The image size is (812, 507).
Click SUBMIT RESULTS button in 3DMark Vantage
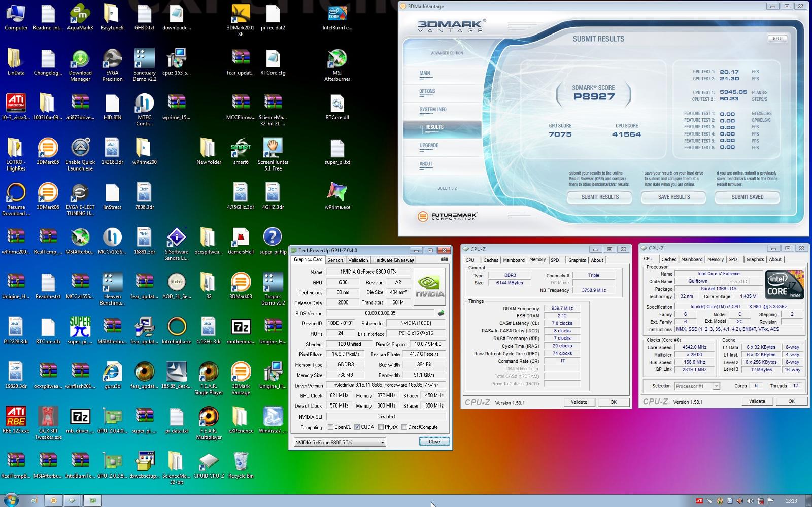(600, 197)
